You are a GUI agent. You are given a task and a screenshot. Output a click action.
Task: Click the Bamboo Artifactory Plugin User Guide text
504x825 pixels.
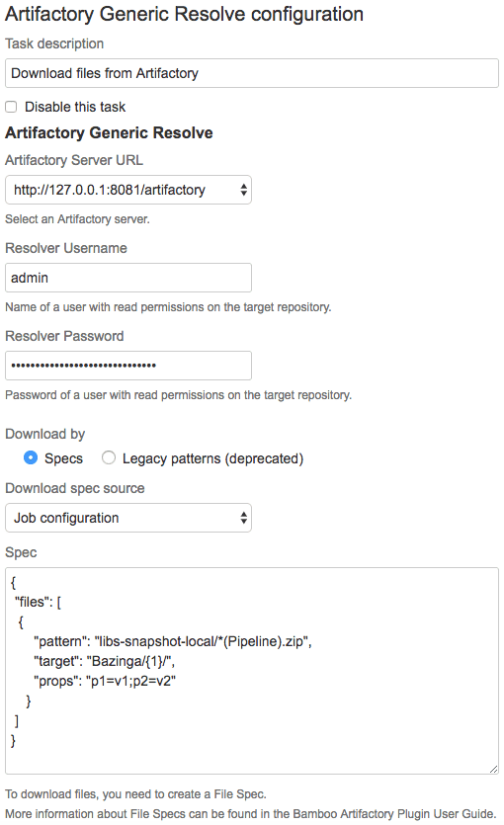point(393,814)
